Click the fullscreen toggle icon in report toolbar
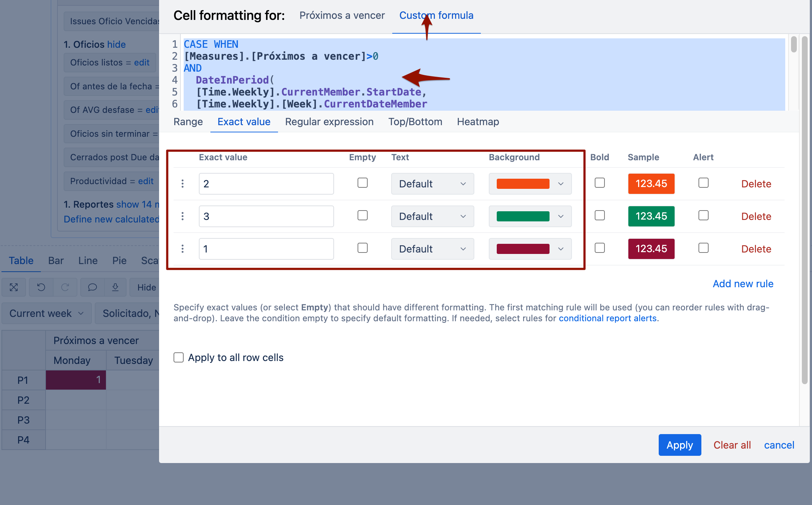Screen dimensions: 812x505 point(14,287)
